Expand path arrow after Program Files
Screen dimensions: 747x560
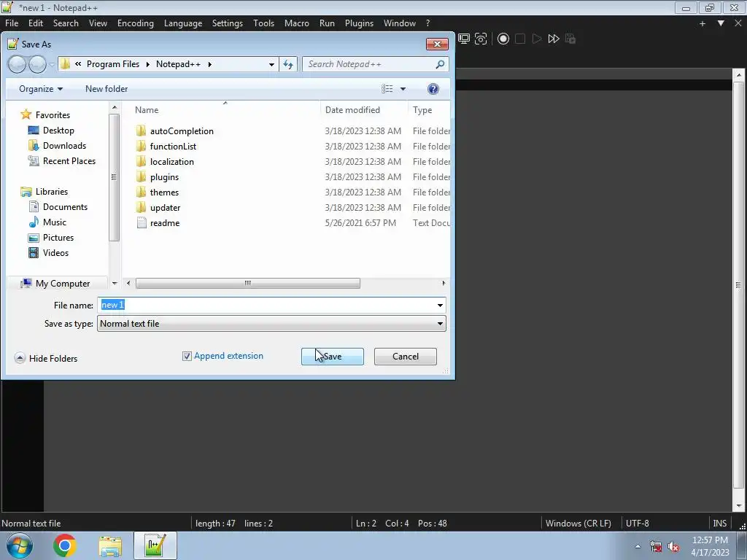tap(147, 64)
